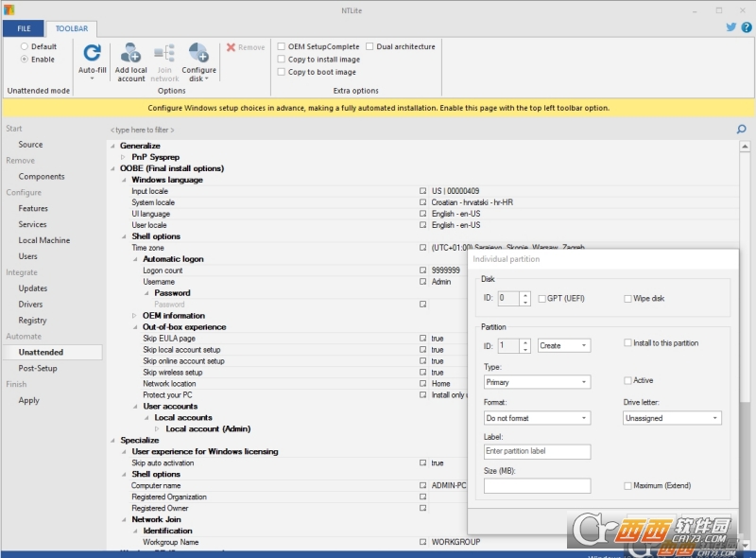Open the Registry page
The width and height of the screenshot is (756, 558).
(32, 320)
